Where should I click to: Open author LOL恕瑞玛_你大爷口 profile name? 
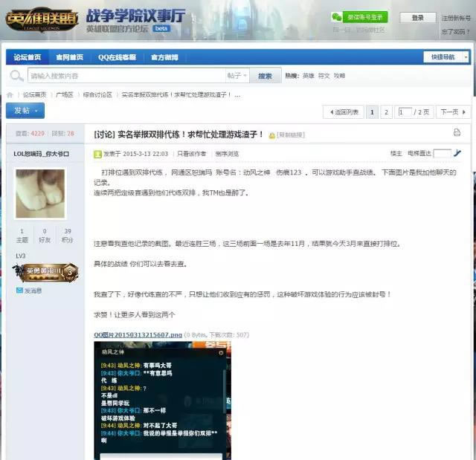point(42,154)
